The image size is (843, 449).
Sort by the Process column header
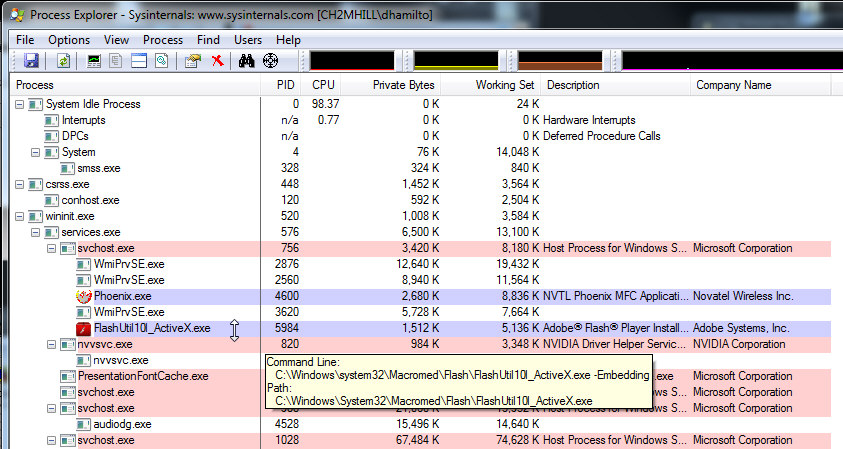click(x=135, y=85)
